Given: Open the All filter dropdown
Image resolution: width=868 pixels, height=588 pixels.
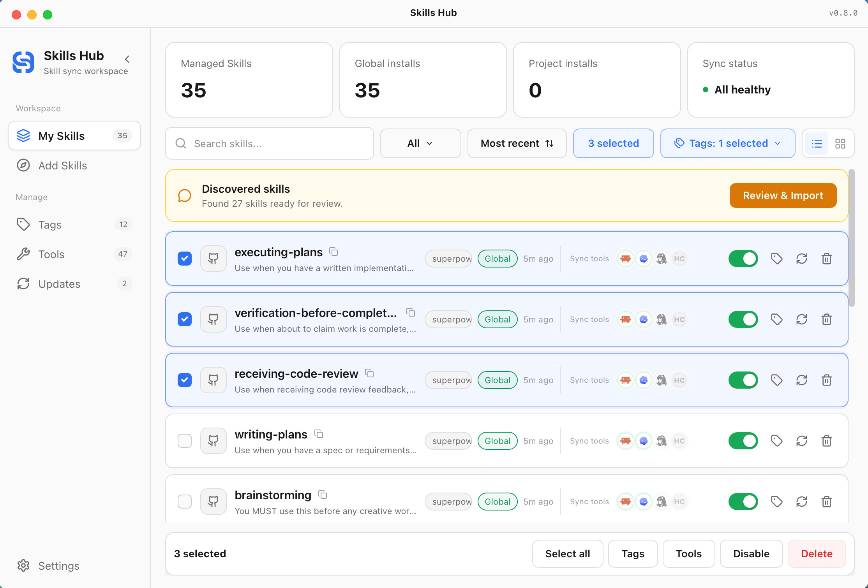Looking at the screenshot, I should (x=421, y=143).
